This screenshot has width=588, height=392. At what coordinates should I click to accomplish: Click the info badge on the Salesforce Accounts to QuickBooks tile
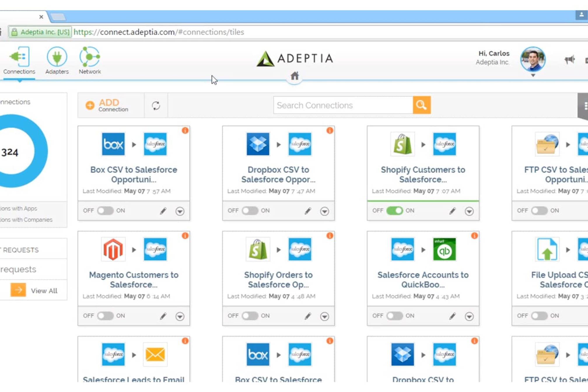point(474,236)
